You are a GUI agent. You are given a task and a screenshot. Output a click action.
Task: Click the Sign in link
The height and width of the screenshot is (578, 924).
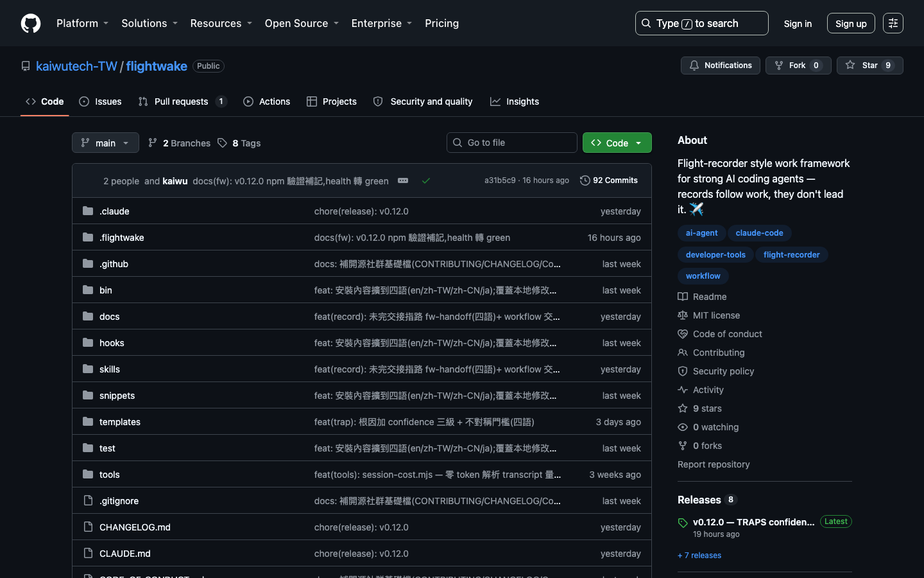[x=798, y=23]
